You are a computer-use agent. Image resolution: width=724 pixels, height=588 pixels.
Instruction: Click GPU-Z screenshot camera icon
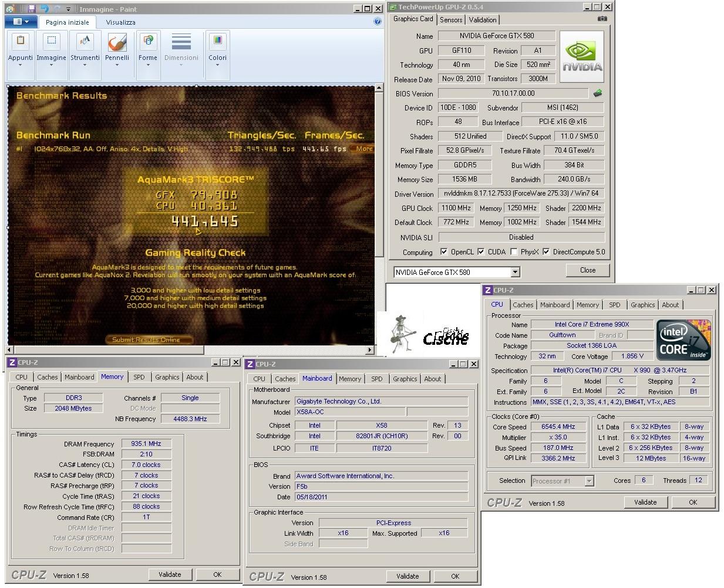(602, 19)
